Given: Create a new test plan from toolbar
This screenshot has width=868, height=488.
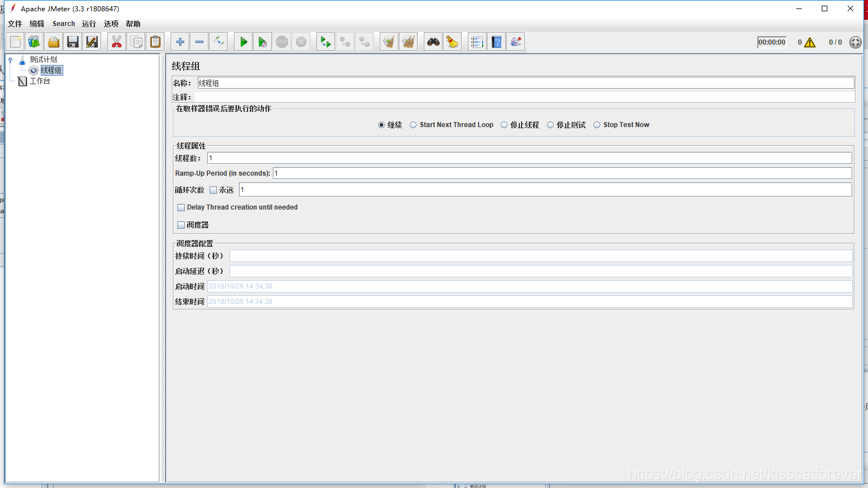Looking at the screenshot, I should [15, 42].
